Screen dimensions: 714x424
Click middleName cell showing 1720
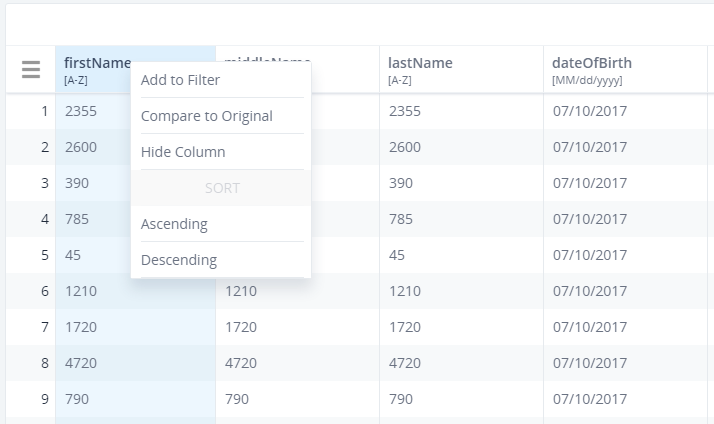[241, 327]
